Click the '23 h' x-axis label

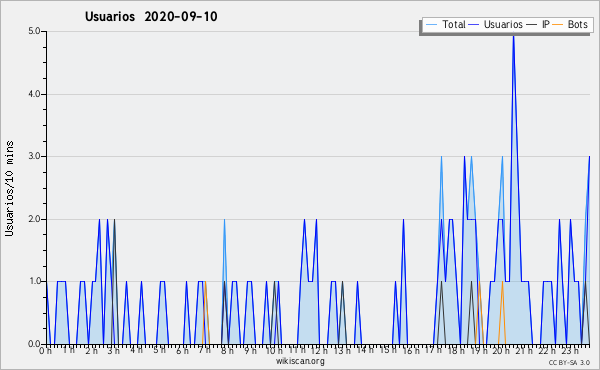coord(569,351)
